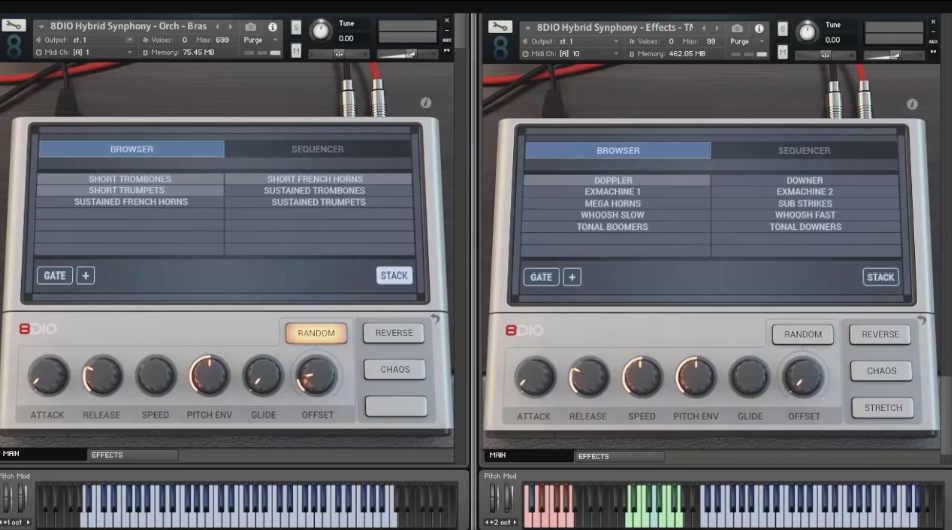Switch to SEQUENCER tab in brass panel
Screen dimensions: 952x530
pyautogui.click(x=318, y=149)
